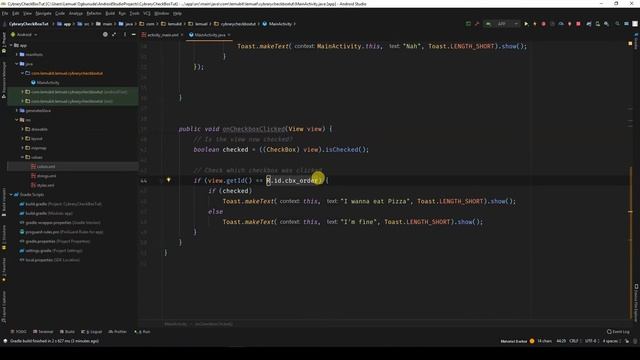Open the Project tool window side button
Image resolution: width=640 pixels, height=360 pixels.
click(x=4, y=43)
